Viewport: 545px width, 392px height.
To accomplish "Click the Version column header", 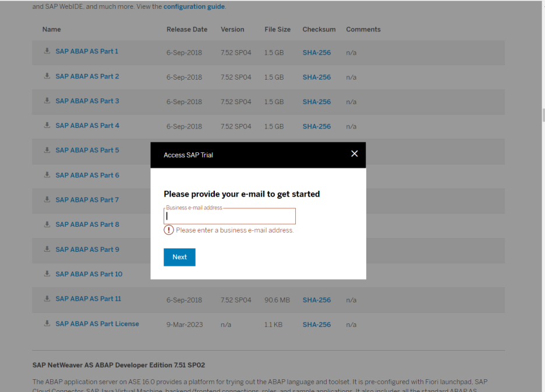I will tap(232, 30).
